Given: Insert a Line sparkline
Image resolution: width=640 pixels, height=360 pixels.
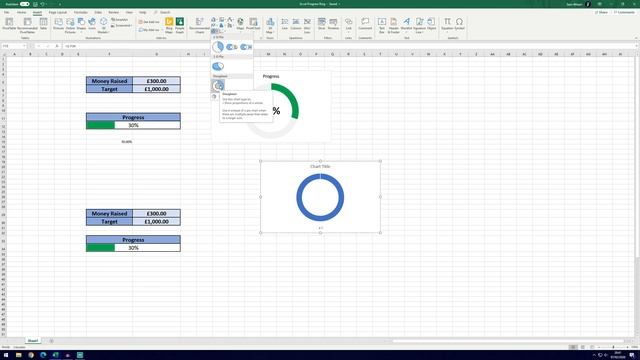Looking at the screenshot, I should [x=284, y=24].
